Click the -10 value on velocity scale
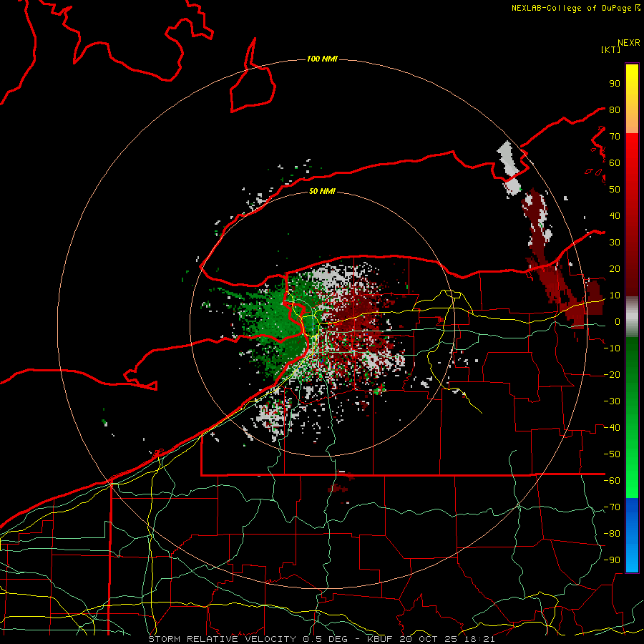This screenshot has width=644, height=644. (612, 348)
